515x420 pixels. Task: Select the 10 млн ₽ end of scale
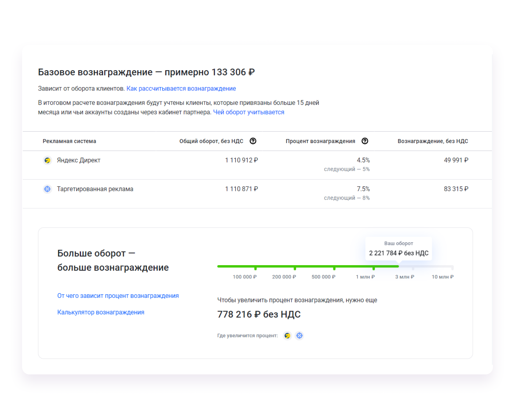[x=443, y=277]
